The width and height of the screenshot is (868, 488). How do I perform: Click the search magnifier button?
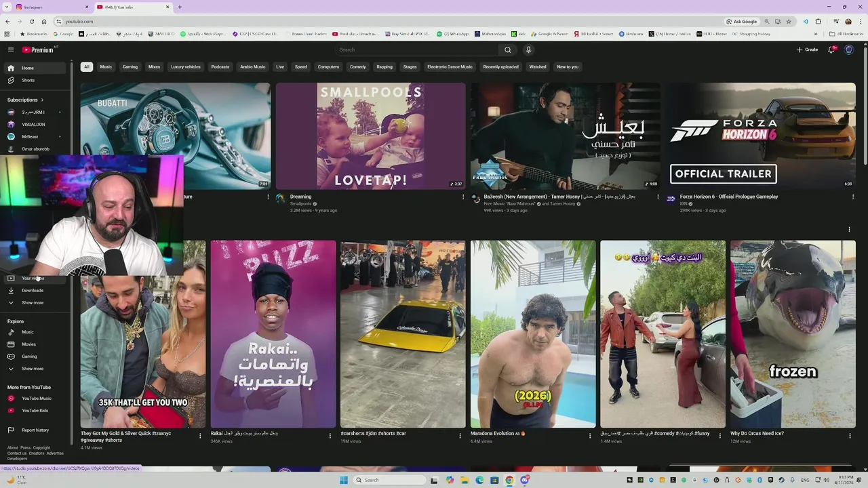click(507, 49)
